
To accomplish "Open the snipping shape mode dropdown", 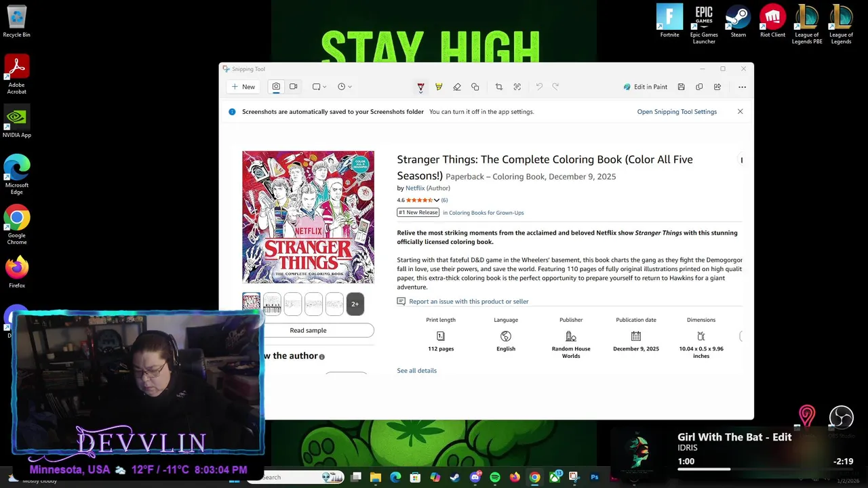I will [x=319, y=87].
